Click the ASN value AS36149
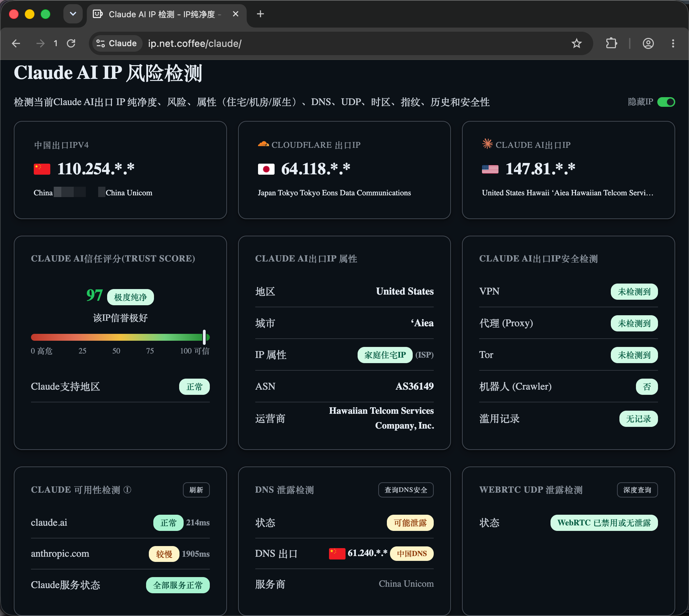Image resolution: width=689 pixels, height=616 pixels. [414, 386]
